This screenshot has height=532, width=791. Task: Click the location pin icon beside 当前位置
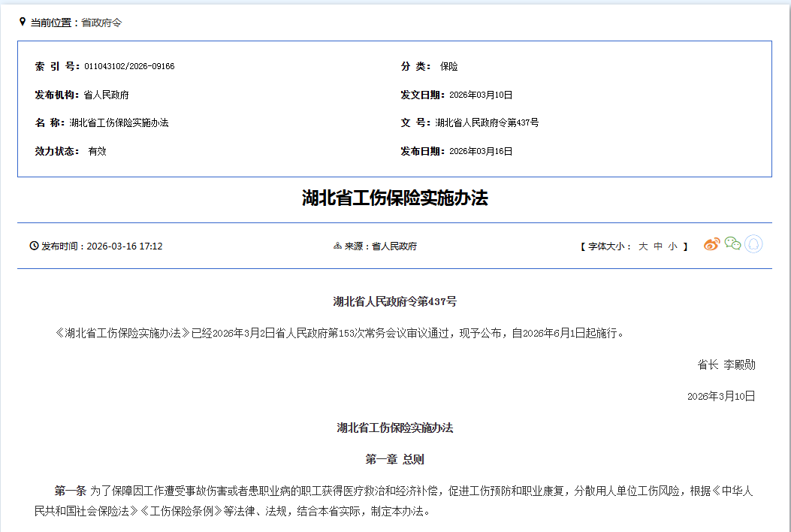(23, 23)
